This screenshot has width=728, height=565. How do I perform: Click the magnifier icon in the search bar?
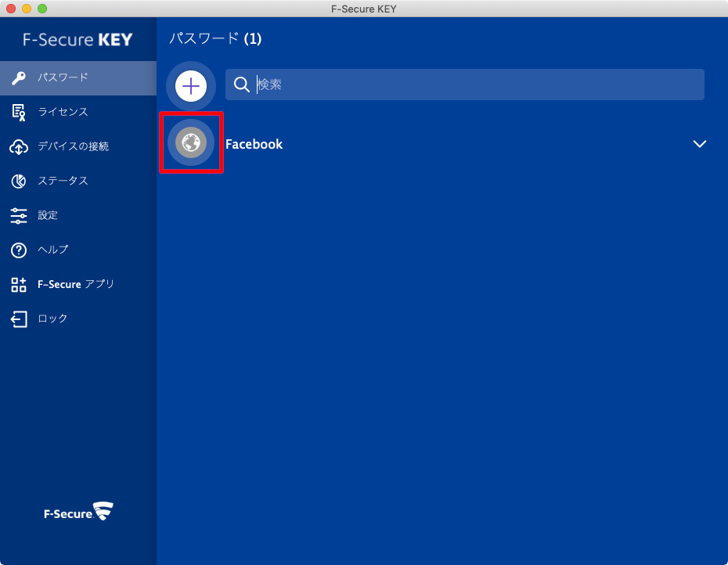pos(242,85)
